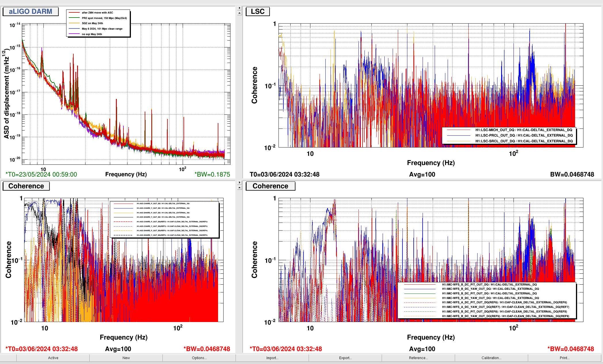
Task: Select the LSC plot title box
Action: pos(257,12)
